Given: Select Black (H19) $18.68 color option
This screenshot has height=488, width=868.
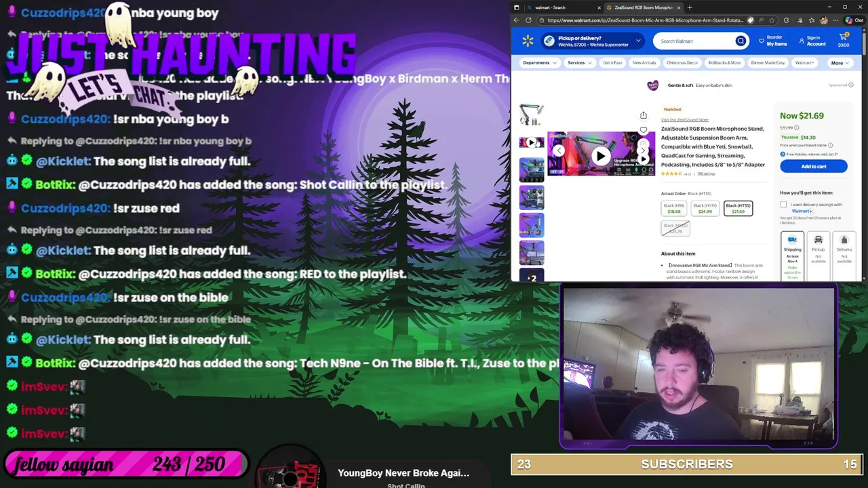Looking at the screenshot, I should 673,209.
